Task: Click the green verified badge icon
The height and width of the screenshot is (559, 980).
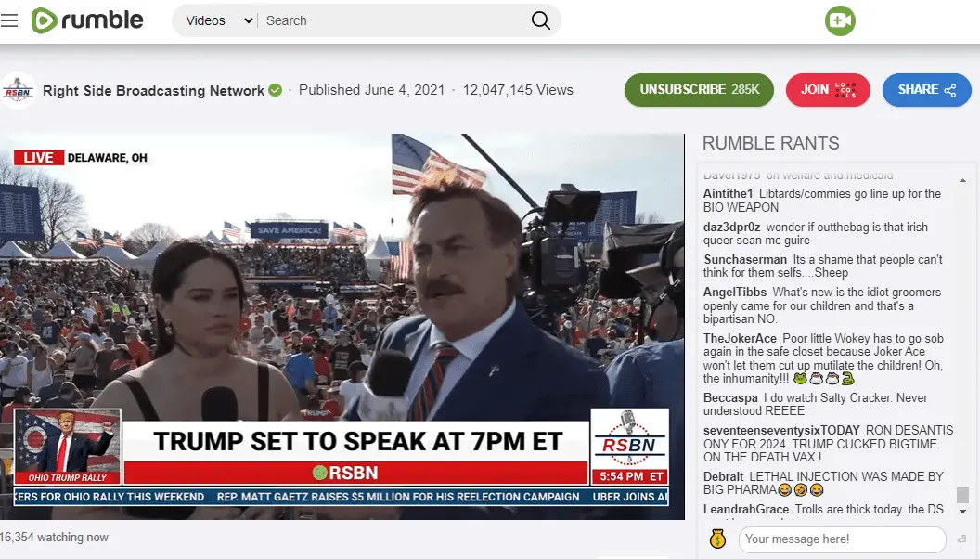Action: pos(276,90)
